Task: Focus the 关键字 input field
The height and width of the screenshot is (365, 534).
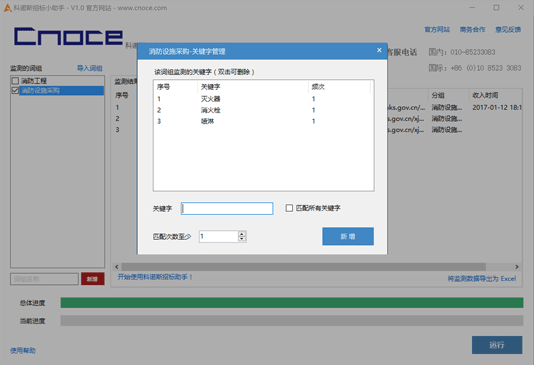Action: [227, 208]
